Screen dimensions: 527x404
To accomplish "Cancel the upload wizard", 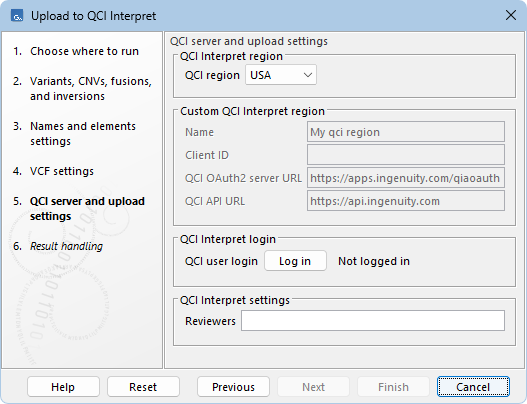I will click(473, 387).
